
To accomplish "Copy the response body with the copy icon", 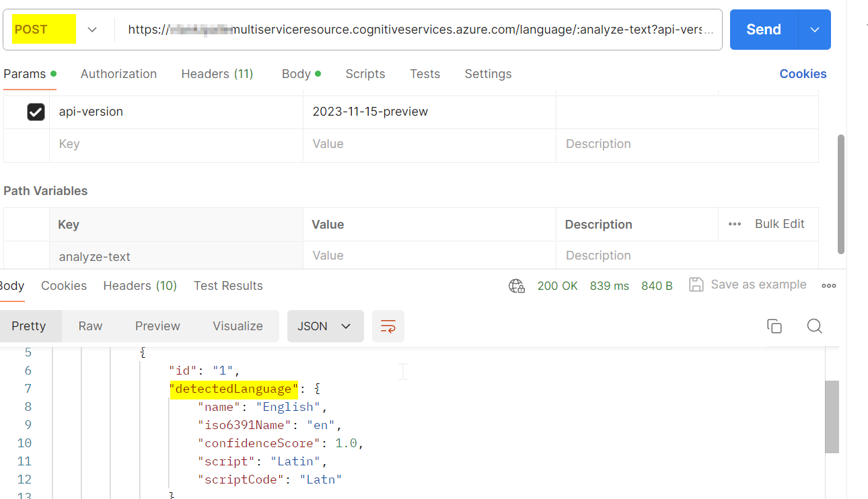I will (774, 326).
